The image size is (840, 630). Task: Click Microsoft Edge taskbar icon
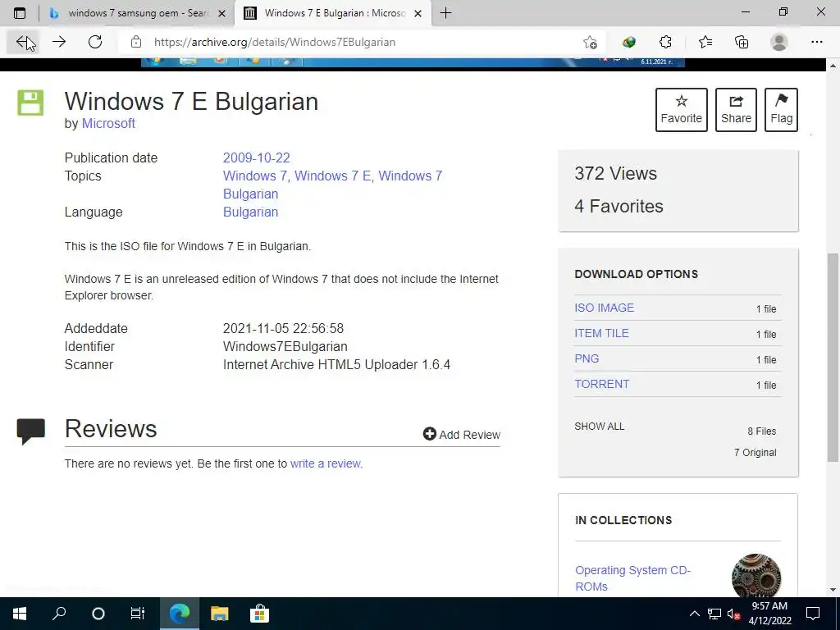(180, 614)
